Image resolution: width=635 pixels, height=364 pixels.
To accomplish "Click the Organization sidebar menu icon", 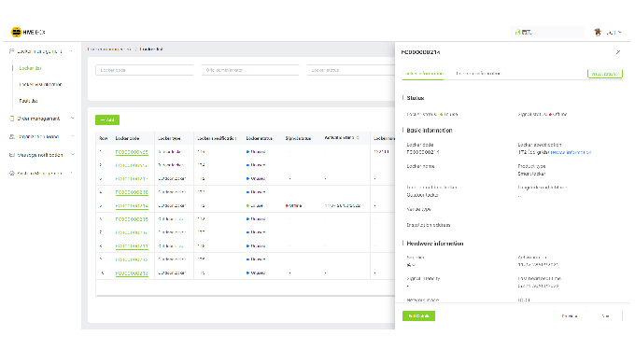I will [12, 137].
